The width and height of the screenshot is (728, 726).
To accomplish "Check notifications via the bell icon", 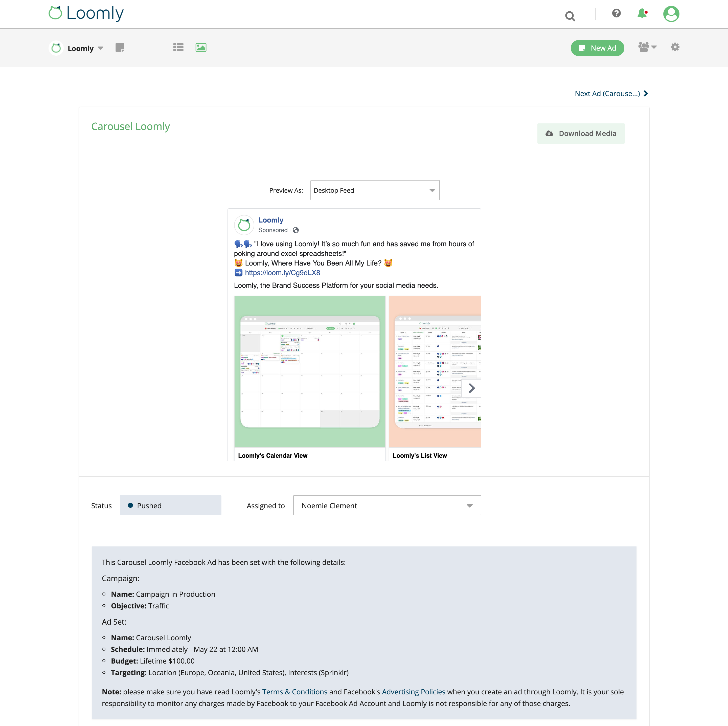I will 642,14.
